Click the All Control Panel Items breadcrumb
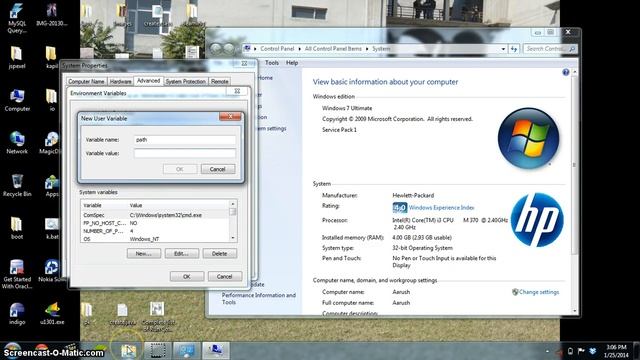The height and width of the screenshot is (360, 640). coord(333,49)
